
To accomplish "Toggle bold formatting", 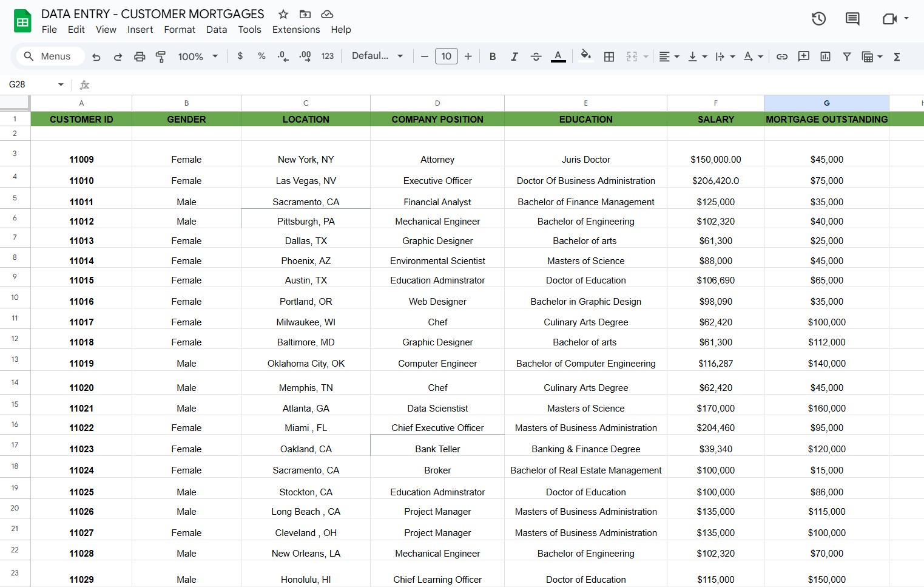I will click(493, 56).
